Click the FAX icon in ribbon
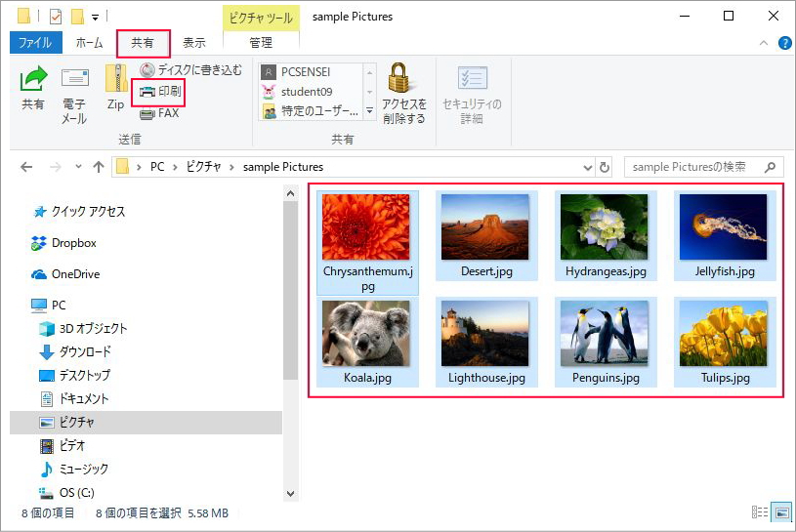796x532 pixels. [x=147, y=113]
